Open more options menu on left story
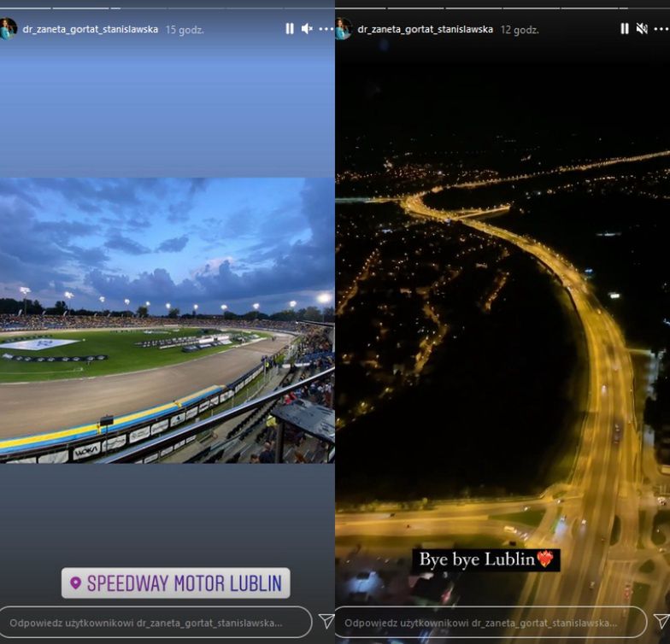The width and height of the screenshot is (670, 644). pyautogui.click(x=326, y=29)
